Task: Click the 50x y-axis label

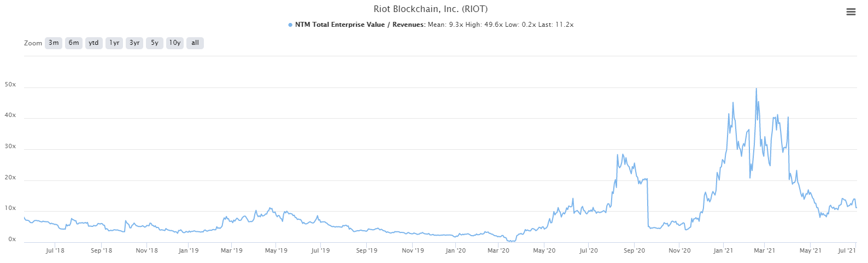Action: 10,85
